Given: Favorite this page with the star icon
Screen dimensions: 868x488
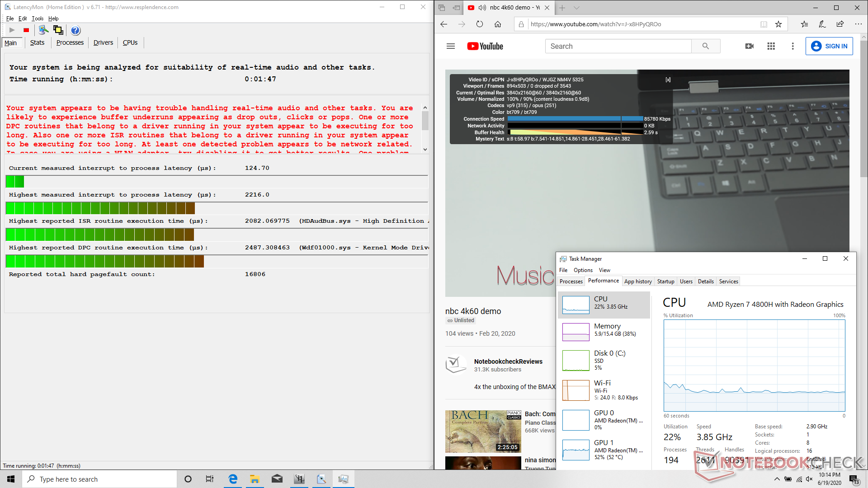Looking at the screenshot, I should click(778, 24).
